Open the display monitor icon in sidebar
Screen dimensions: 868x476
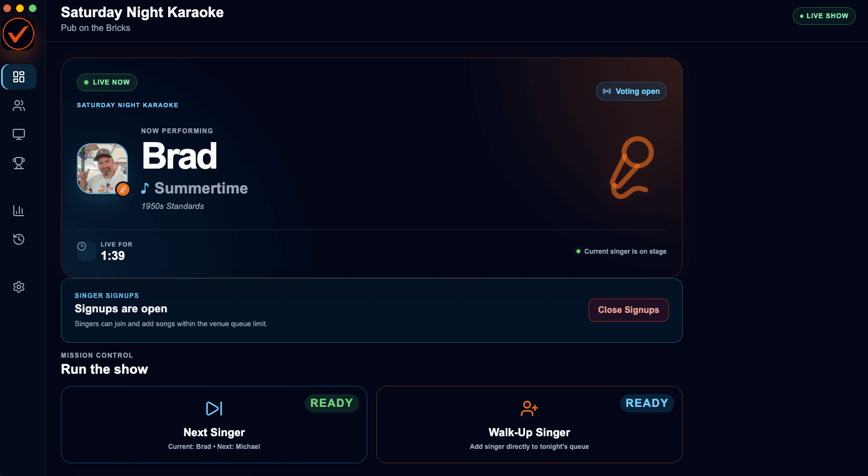click(19, 134)
